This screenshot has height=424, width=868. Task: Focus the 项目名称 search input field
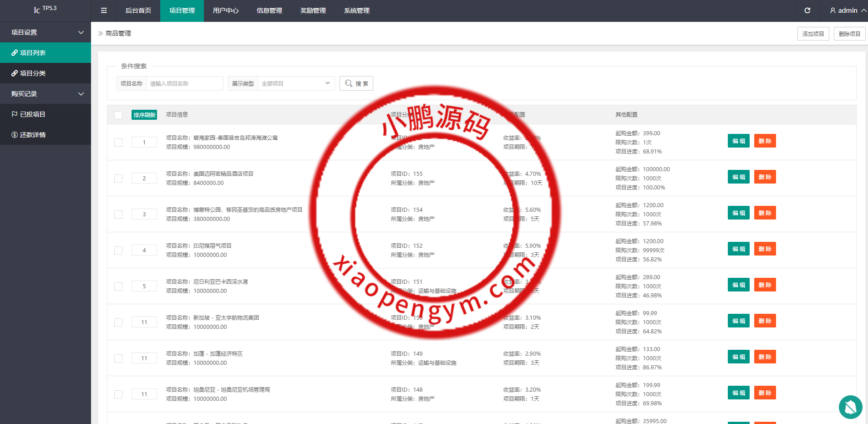coord(184,84)
